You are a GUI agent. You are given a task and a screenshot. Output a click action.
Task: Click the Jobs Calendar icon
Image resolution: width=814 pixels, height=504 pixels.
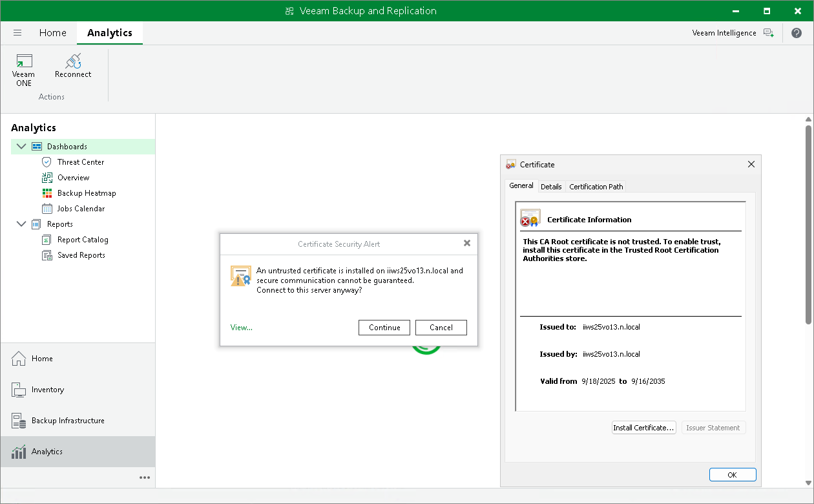click(x=47, y=209)
